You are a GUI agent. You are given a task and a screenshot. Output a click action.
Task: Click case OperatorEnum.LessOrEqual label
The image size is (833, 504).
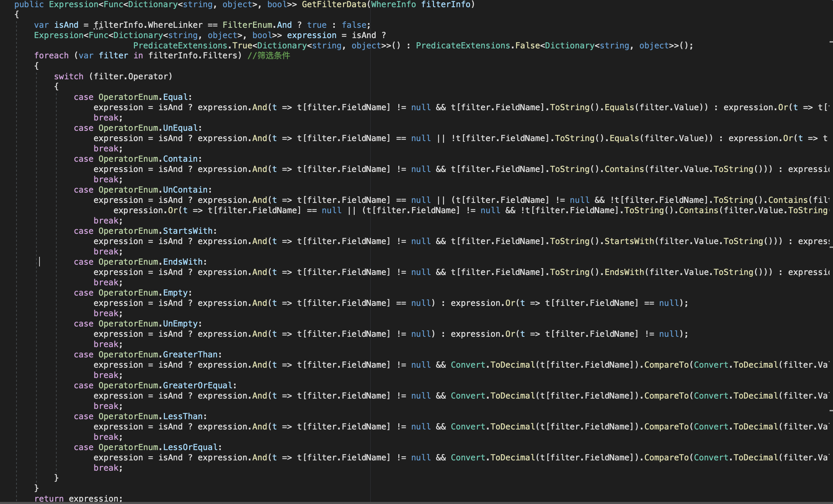tap(148, 447)
